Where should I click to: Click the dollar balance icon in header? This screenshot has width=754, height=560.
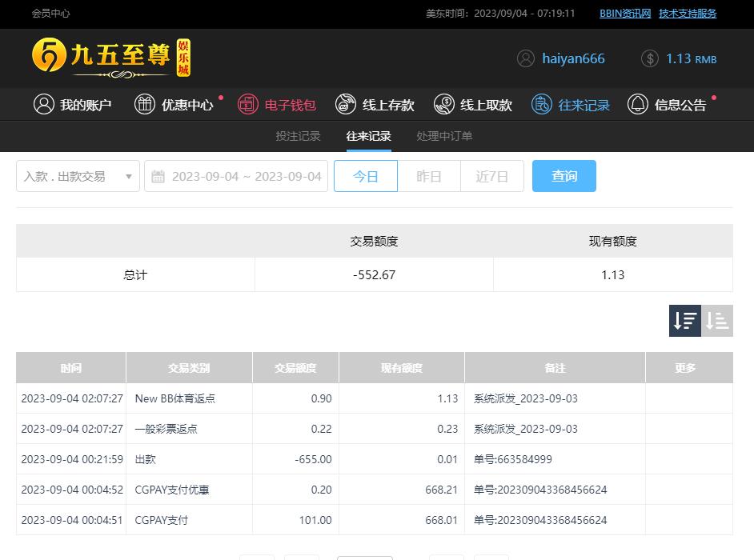pos(650,58)
